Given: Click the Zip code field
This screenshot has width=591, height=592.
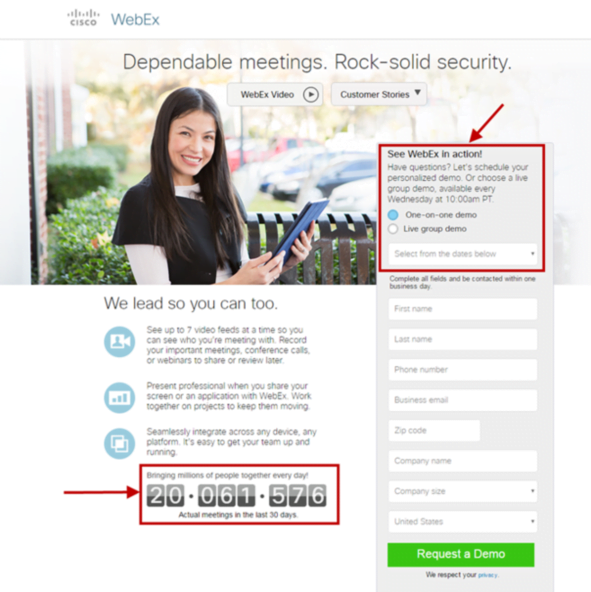Looking at the screenshot, I should click(434, 430).
